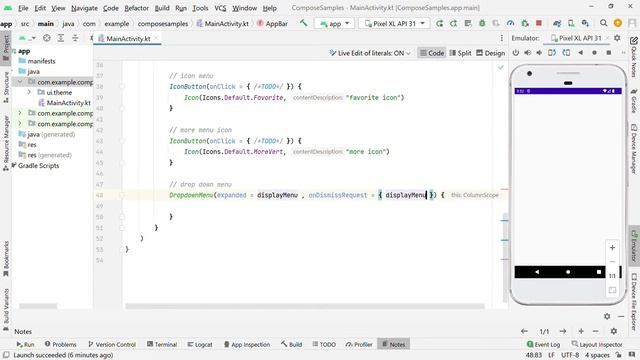
Task: Toggle Live Edit of literals dropdown
Action: coord(370,53)
